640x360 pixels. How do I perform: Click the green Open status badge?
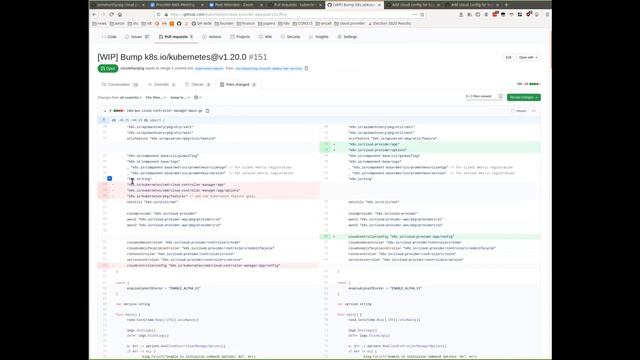(108, 69)
